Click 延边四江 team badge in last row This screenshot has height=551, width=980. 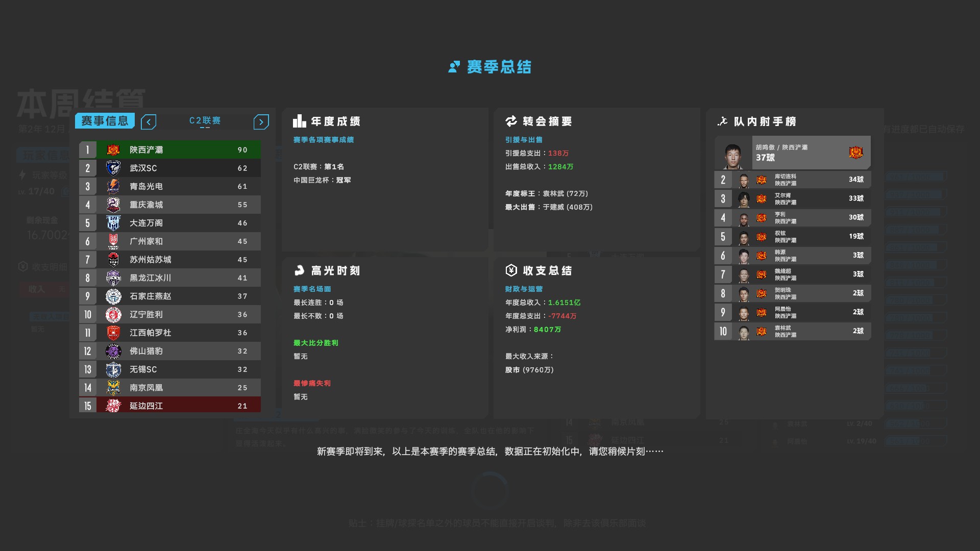coord(113,406)
